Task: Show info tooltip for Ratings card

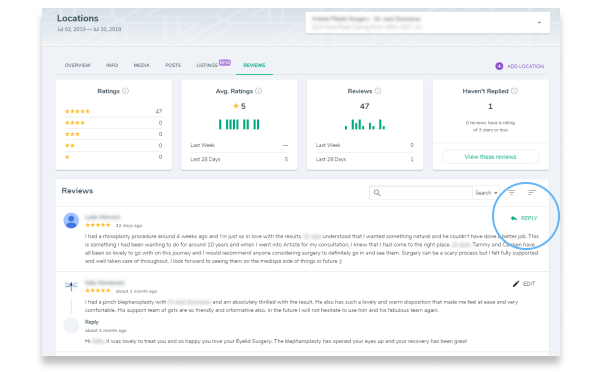Action: (x=125, y=91)
